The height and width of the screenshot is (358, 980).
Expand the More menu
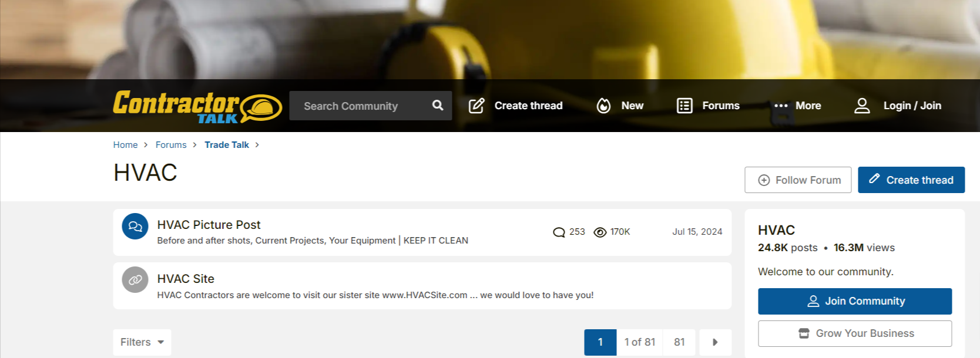[x=808, y=106]
